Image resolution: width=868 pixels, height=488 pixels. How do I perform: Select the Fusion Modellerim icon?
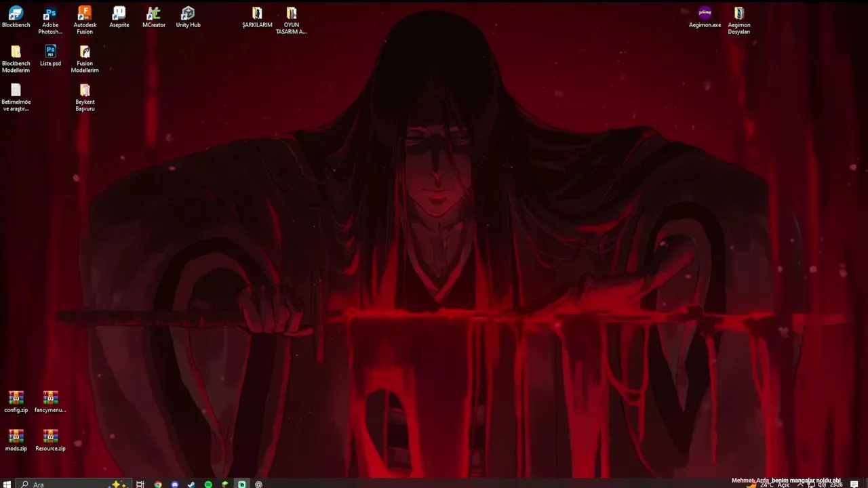(85, 59)
